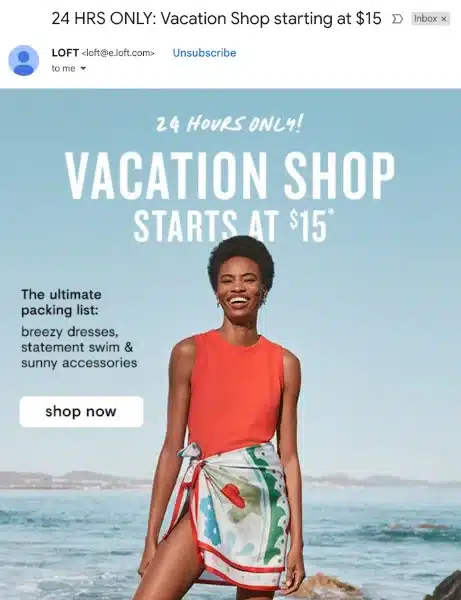Click 'The ultimate packing list:' heading
The height and width of the screenshot is (600, 461).
(x=61, y=302)
